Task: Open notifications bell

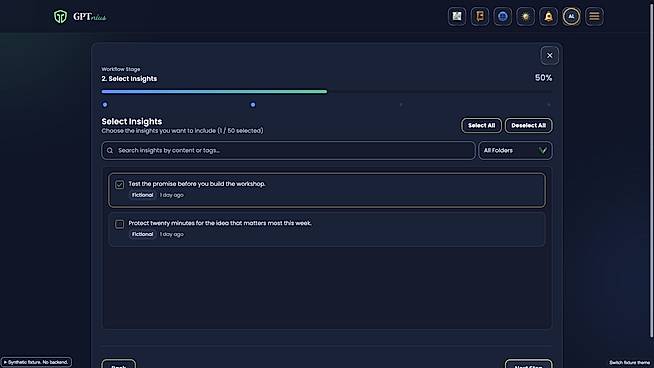Action: point(548,17)
